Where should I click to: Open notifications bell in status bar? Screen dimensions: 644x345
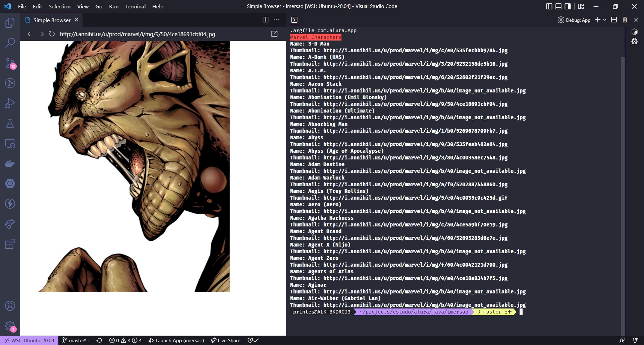click(x=635, y=340)
